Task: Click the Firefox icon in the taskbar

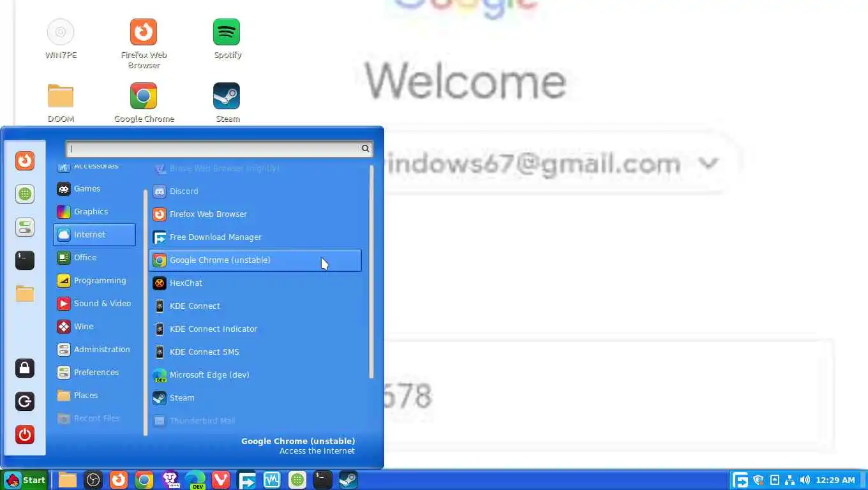Action: (119, 480)
